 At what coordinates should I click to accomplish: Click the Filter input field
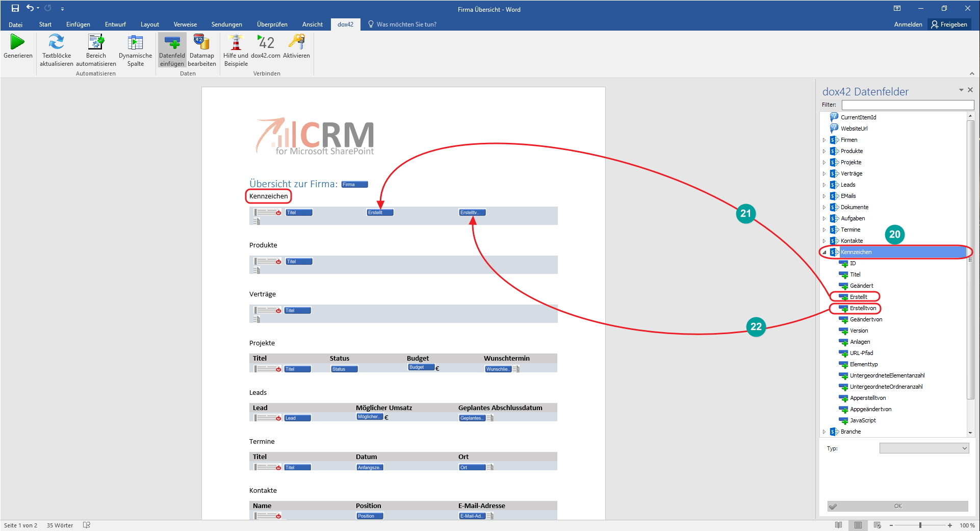[x=908, y=105]
